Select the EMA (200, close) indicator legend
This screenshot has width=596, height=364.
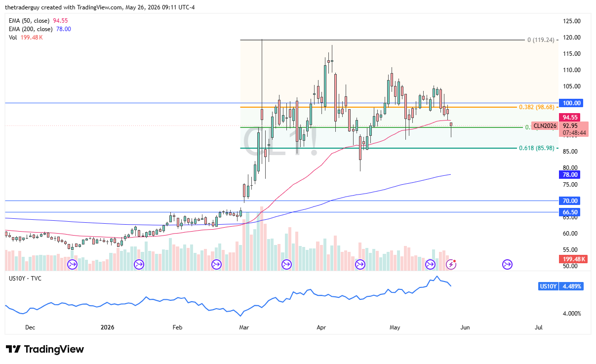(x=40, y=29)
